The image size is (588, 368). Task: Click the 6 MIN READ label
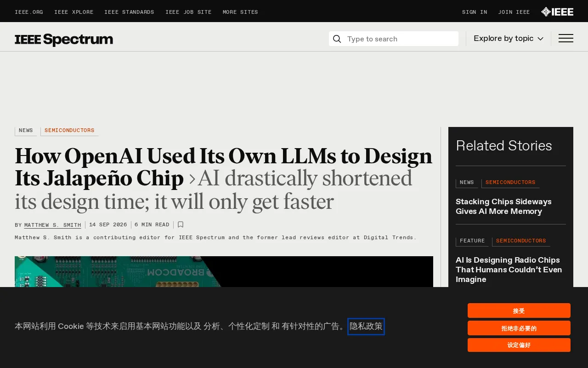coord(152,225)
